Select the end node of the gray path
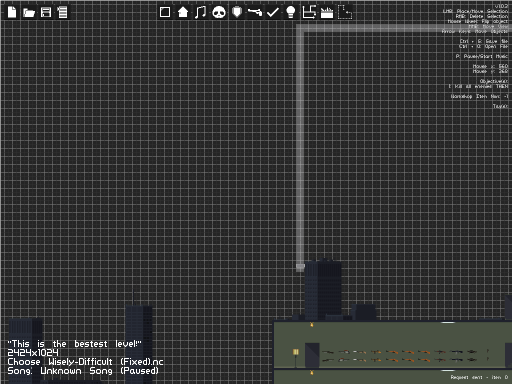Image resolution: width=512 pixels, height=384 pixels. [300, 267]
